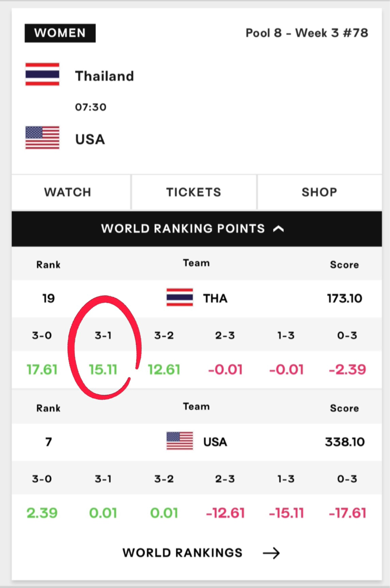Click the small USA flag in rankings row
The height and width of the screenshot is (588, 390).
[180, 441]
